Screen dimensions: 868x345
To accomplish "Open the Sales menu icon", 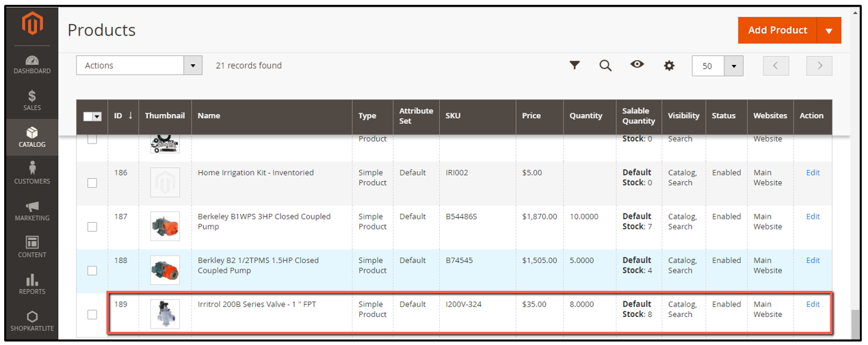I will (x=32, y=96).
